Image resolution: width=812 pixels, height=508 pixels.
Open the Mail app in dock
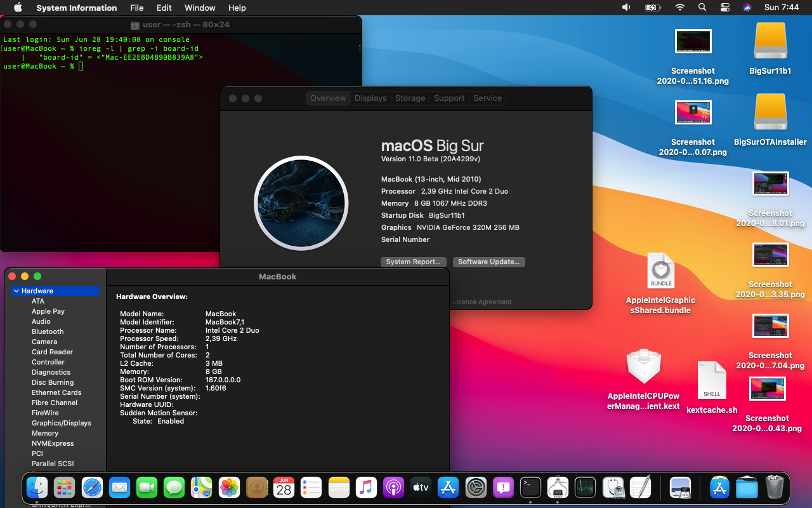pyautogui.click(x=119, y=488)
